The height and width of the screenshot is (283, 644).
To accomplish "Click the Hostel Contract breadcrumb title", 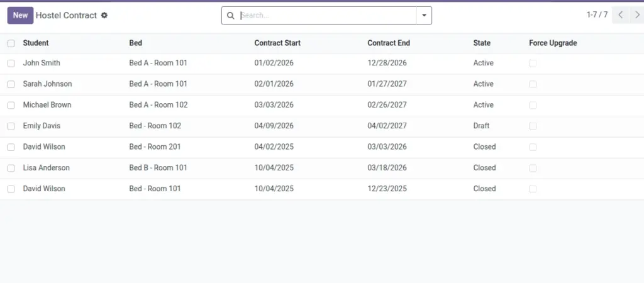I will [66, 15].
